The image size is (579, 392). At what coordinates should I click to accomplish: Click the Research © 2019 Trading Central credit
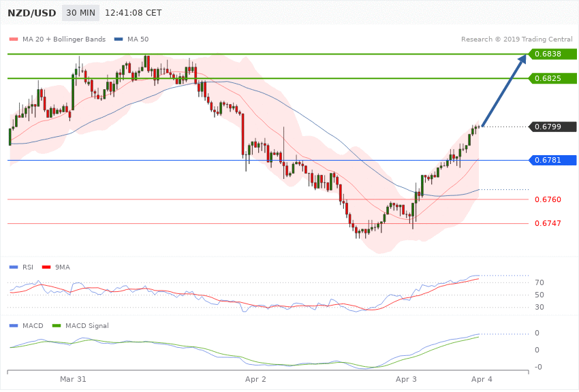(x=516, y=39)
